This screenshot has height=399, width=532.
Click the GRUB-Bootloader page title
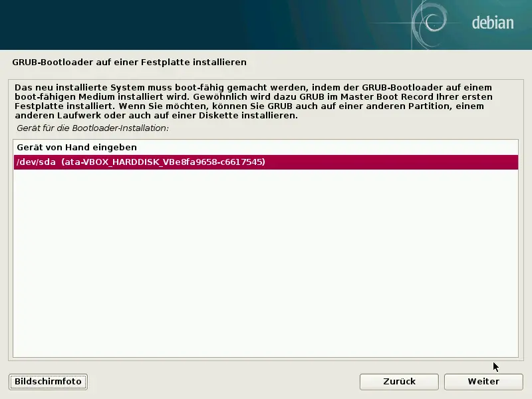(x=130, y=61)
